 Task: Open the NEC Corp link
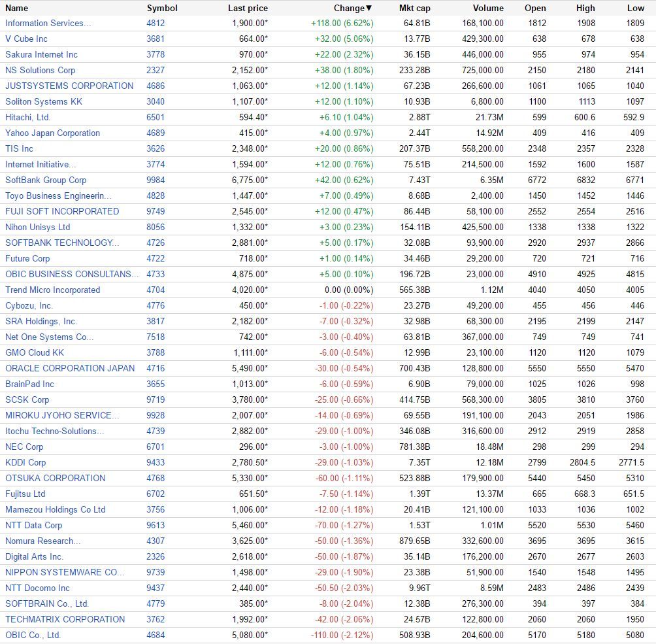[24, 447]
